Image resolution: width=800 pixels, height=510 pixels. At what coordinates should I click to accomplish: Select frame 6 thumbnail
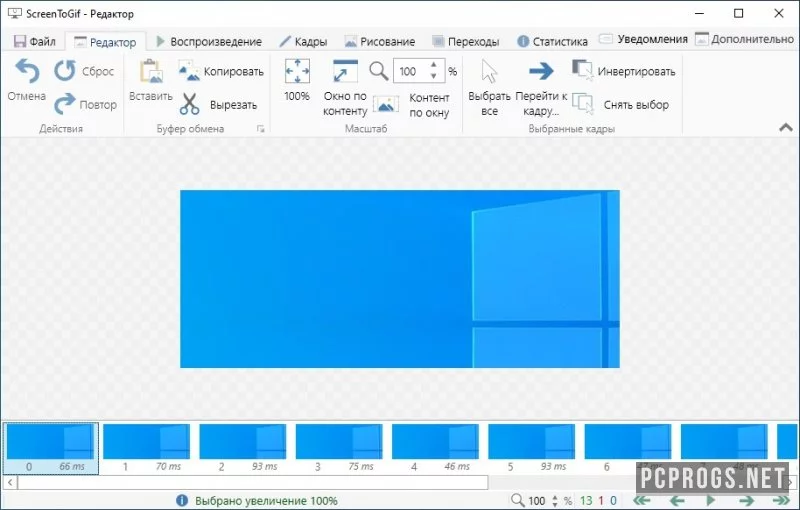click(x=628, y=448)
